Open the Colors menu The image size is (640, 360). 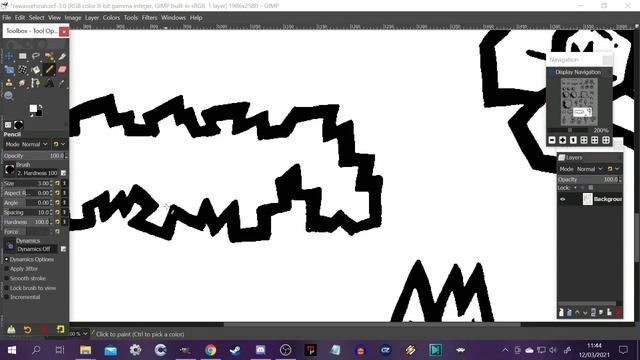[x=111, y=18]
